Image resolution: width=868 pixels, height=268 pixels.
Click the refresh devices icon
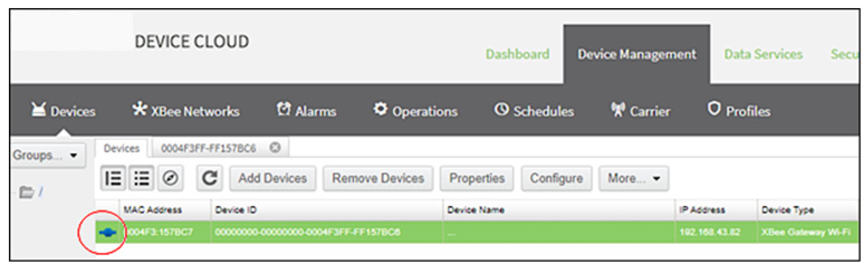tap(209, 178)
